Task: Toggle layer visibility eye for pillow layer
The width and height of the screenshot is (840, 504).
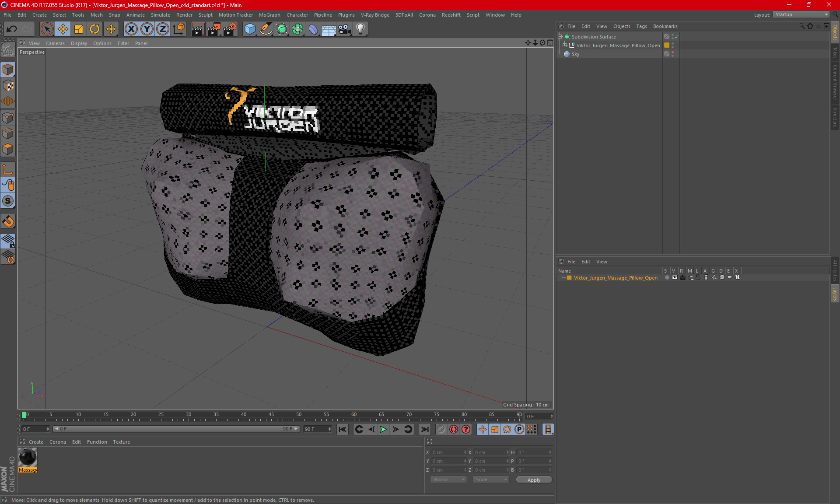Action: [675, 277]
